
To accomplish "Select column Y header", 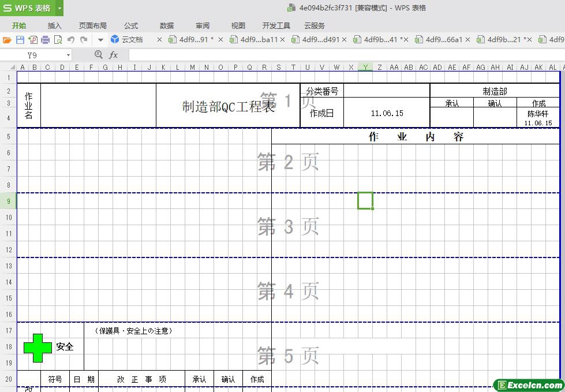I will pyautogui.click(x=365, y=68).
